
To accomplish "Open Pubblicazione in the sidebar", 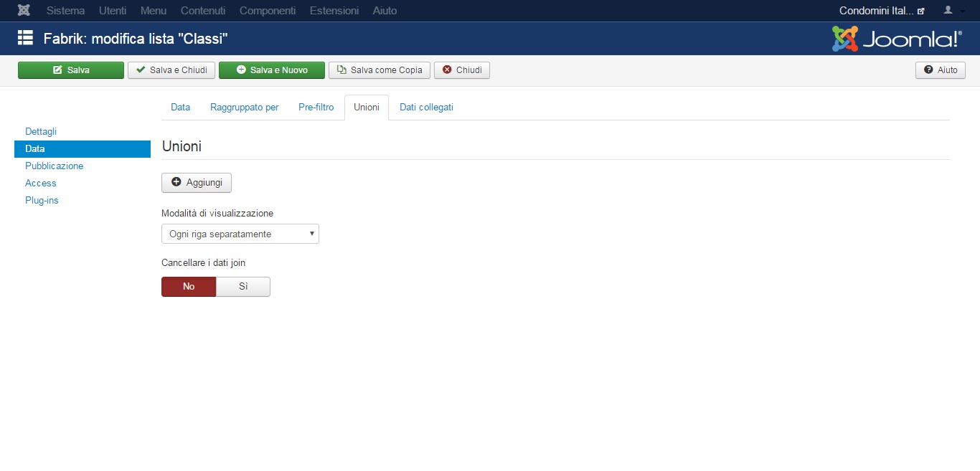I will click(55, 166).
